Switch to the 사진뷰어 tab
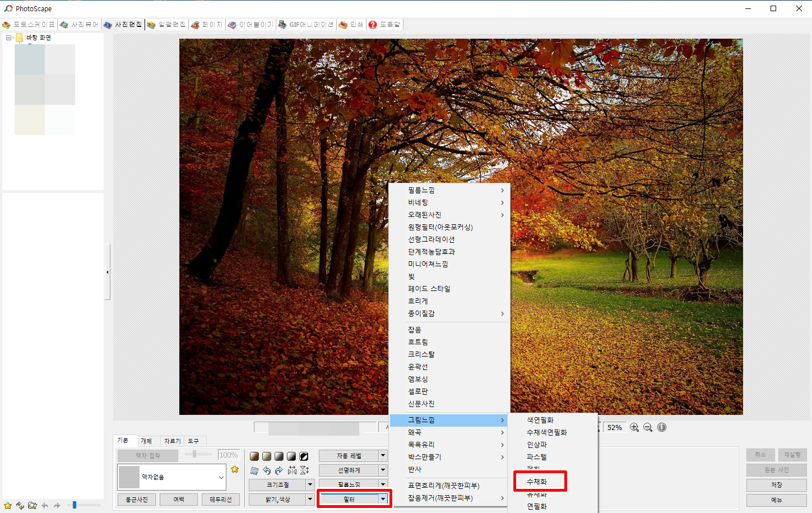This screenshot has height=513, width=812. 79,25
